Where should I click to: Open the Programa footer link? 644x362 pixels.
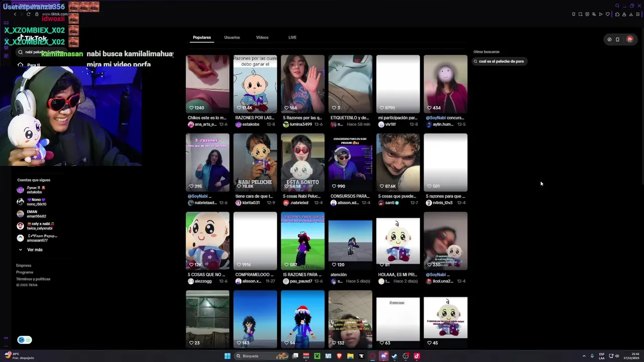tap(25, 272)
